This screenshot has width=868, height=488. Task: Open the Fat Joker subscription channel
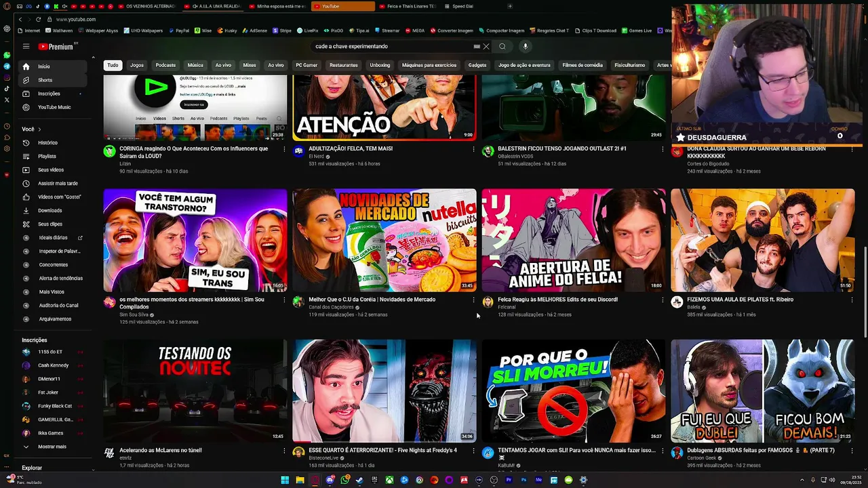coord(53,392)
